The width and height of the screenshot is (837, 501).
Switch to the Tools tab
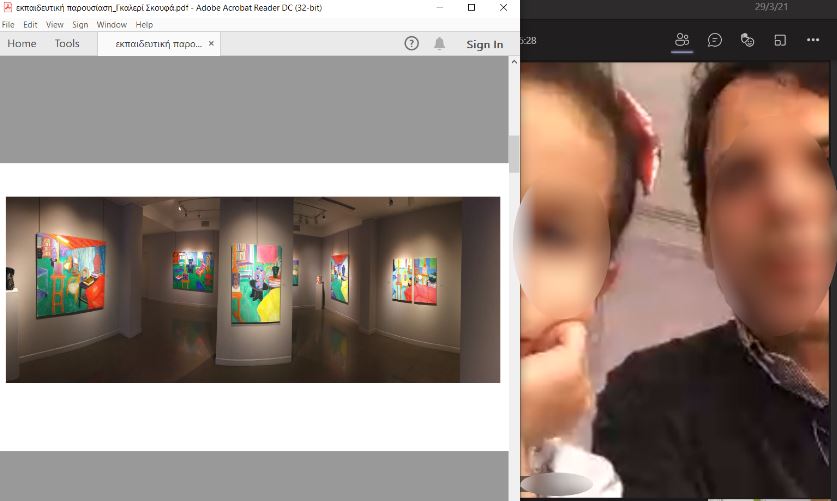click(67, 44)
